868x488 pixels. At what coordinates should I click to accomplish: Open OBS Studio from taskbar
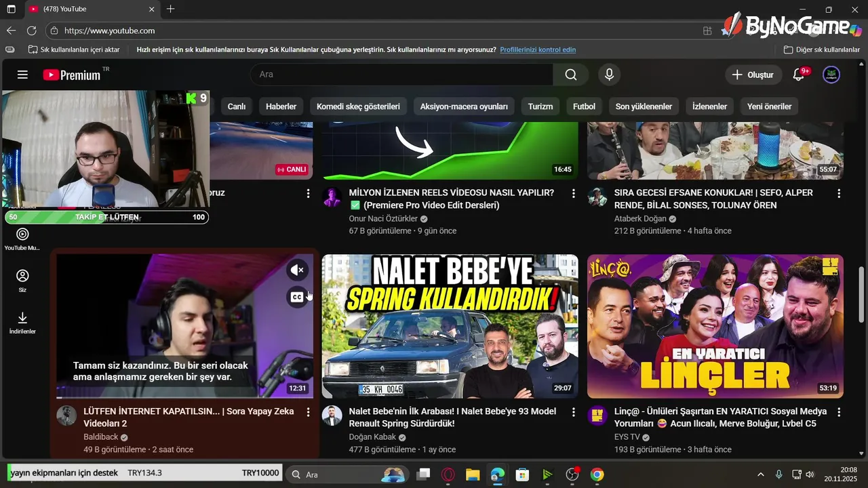572,474
